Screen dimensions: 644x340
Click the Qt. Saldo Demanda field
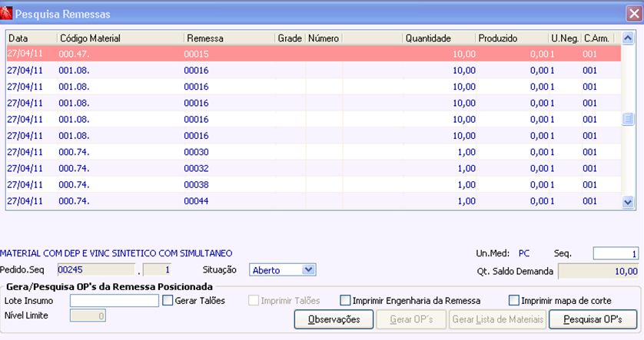click(599, 271)
